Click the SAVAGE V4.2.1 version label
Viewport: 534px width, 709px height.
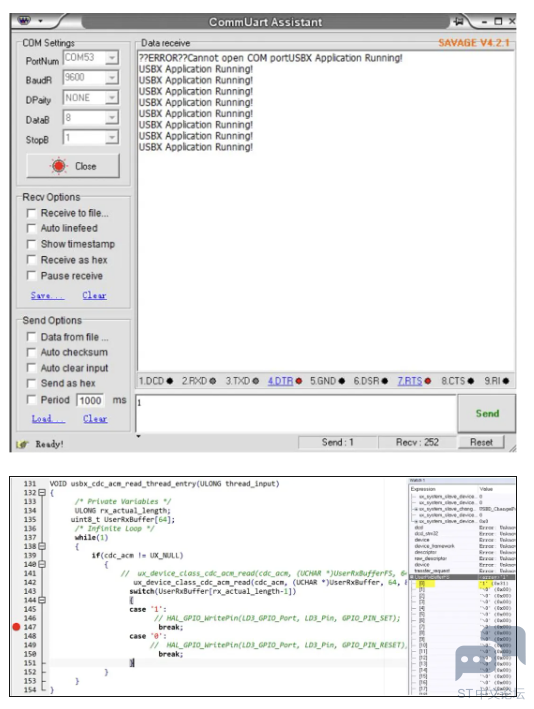click(x=474, y=43)
